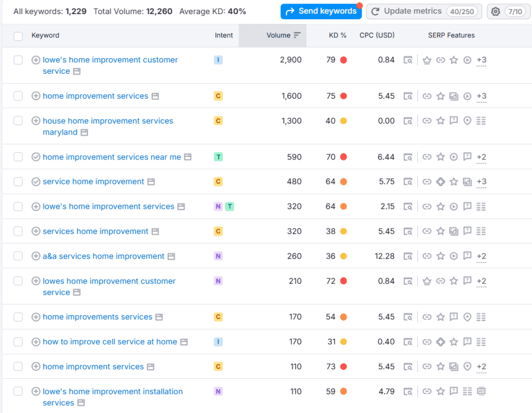Click the instant answer icon on the "service home improvement" row

440,182
